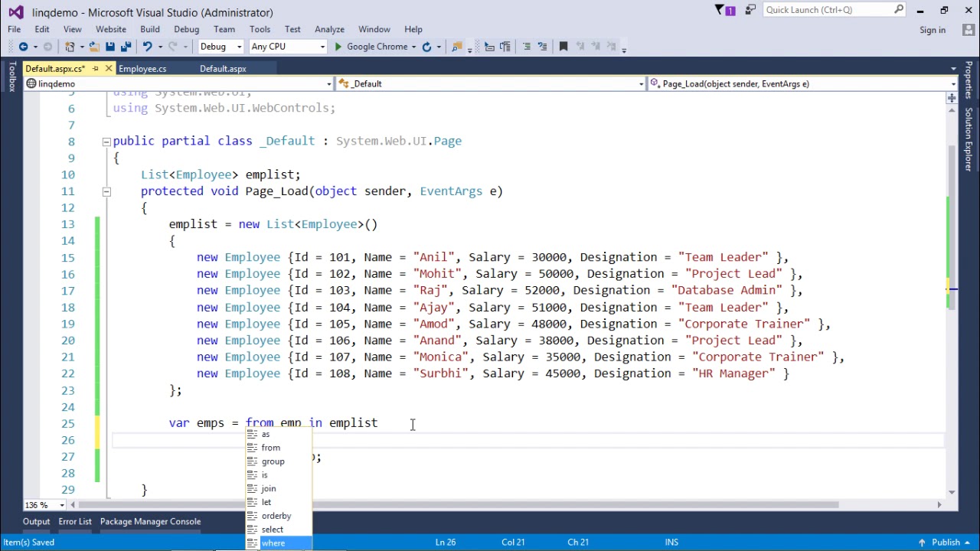This screenshot has height=551, width=980.
Task: Toggle INS insert mode in status bar
Action: pos(671,542)
